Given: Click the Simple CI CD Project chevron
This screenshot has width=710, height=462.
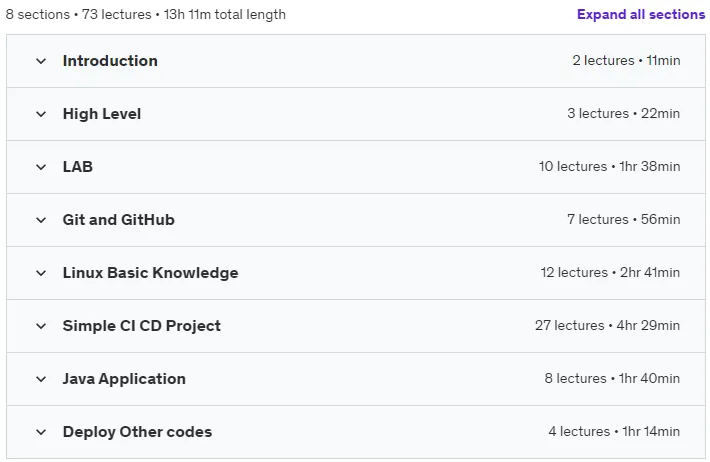Looking at the screenshot, I should [41, 326].
